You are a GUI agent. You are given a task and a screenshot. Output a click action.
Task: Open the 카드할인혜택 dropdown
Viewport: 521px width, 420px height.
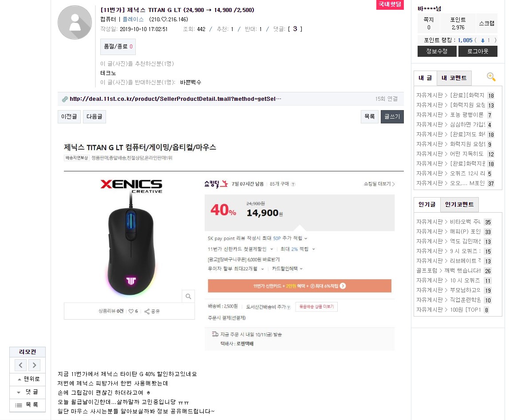coord(301,269)
